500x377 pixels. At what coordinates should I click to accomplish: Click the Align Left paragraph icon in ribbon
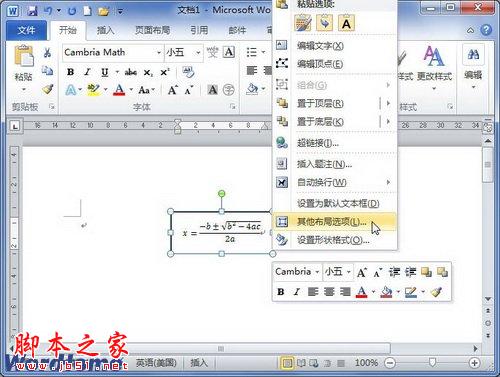[252, 70]
